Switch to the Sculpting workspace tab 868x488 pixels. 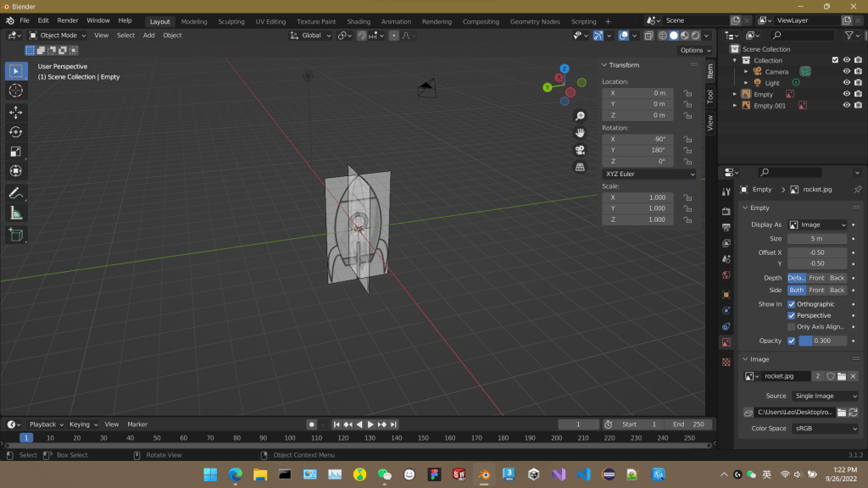231,21
